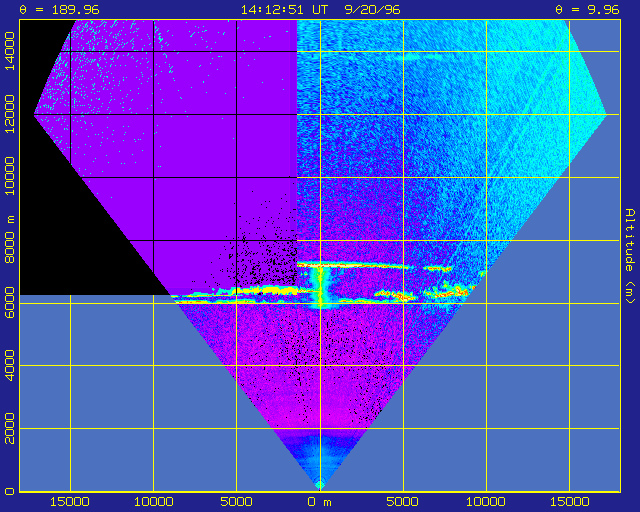This screenshot has width=640, height=512.
Task: Click the right-side 5000 distance label
Action: (x=402, y=502)
